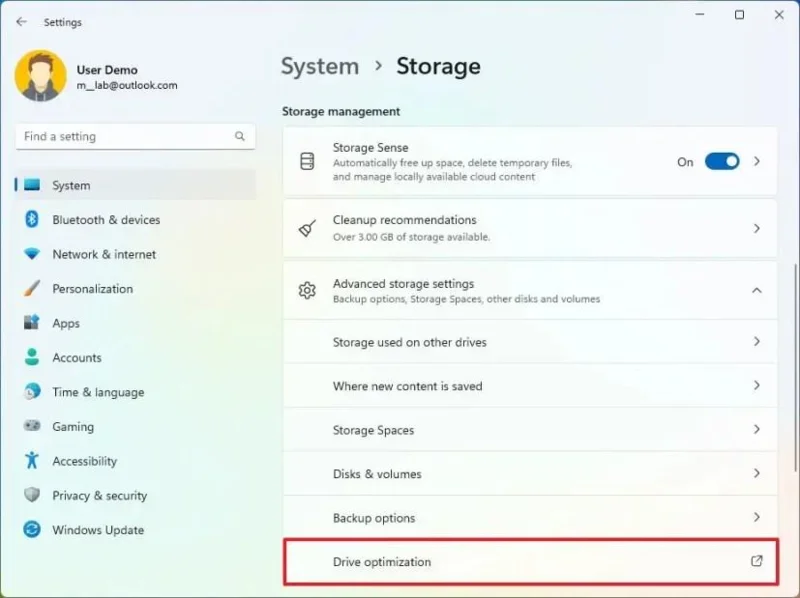Open Storage Spaces label
Image resolution: width=800 pixels, height=598 pixels.
tap(373, 430)
